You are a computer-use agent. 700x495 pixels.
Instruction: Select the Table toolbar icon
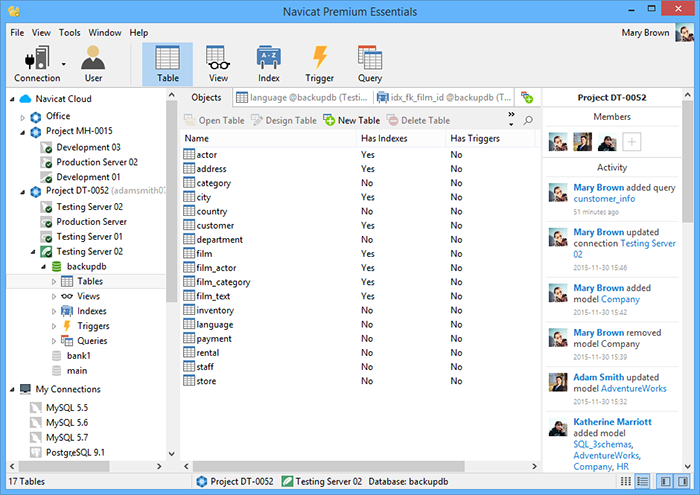(167, 64)
